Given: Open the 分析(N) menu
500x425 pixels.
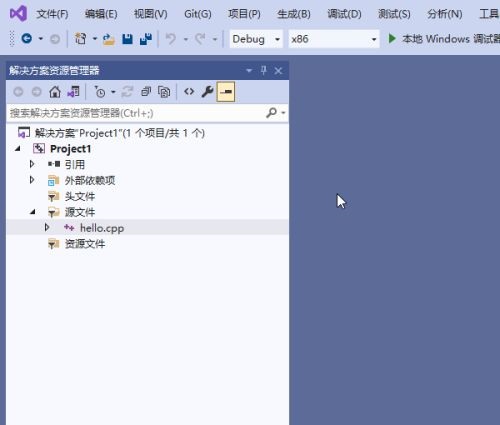Looking at the screenshot, I should [445, 14].
